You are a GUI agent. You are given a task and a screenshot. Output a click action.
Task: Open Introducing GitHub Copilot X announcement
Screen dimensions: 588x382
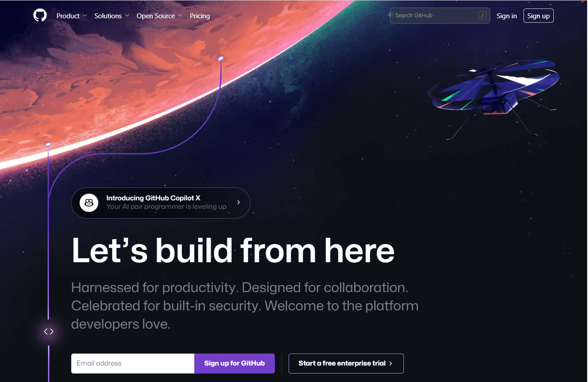click(161, 203)
